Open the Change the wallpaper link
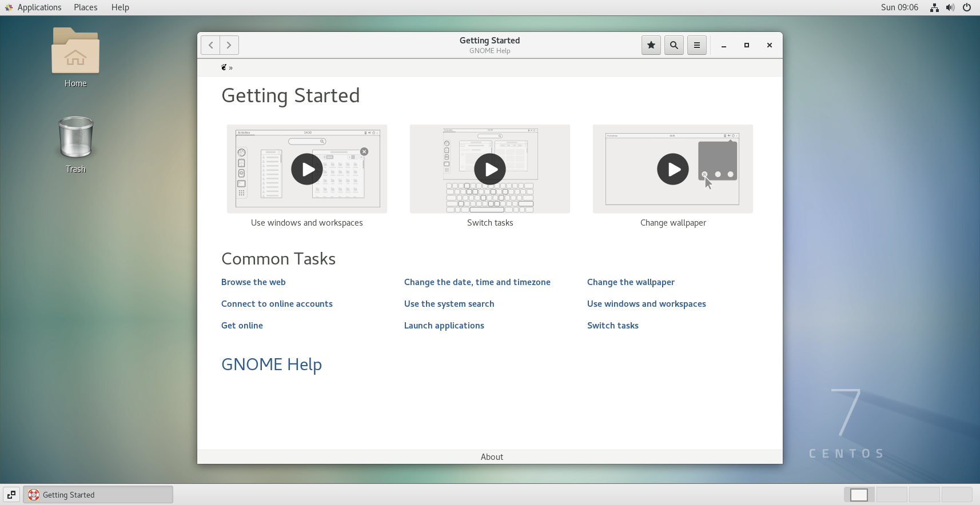The height and width of the screenshot is (505, 980). 631,282
